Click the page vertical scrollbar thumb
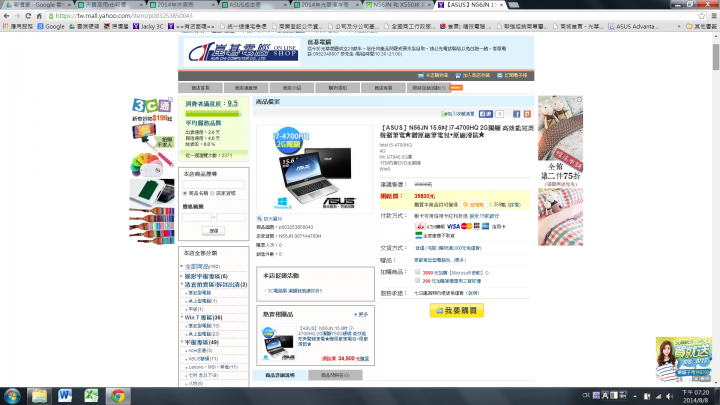Screen dimensions: 720x405 click(716, 57)
